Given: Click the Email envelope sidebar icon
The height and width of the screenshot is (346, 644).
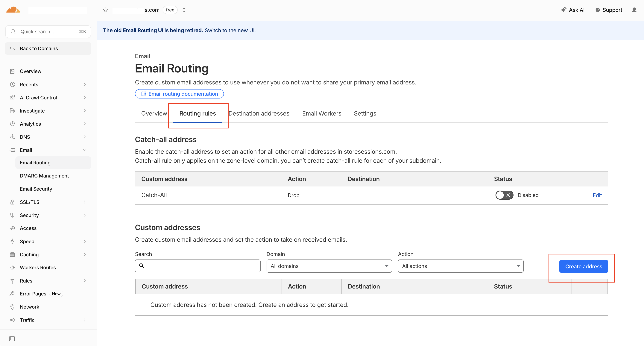Looking at the screenshot, I should coord(12,150).
